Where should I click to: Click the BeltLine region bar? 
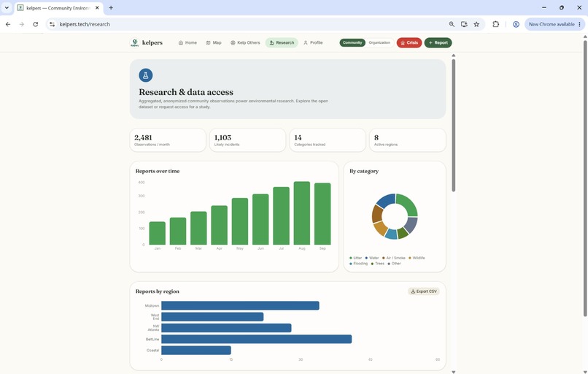257,340
